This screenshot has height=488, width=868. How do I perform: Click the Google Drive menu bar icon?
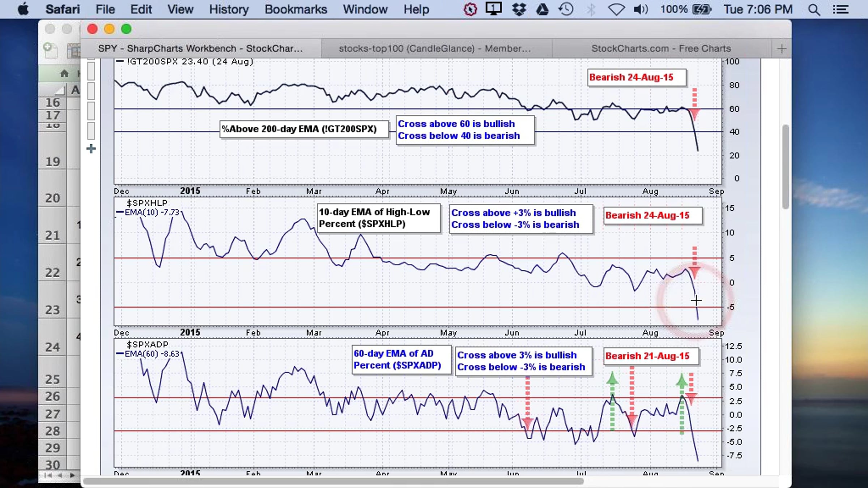[x=542, y=9]
